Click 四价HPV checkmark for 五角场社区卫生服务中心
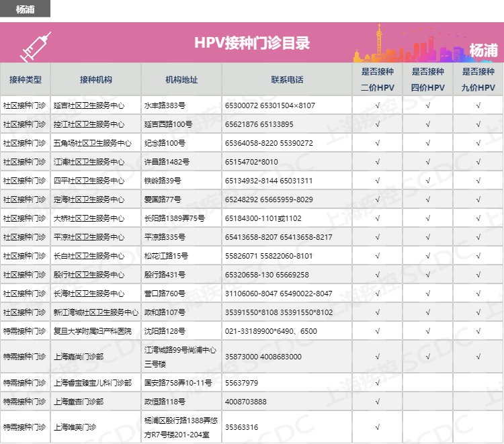Image resolution: width=504 pixels, height=444 pixels. (x=428, y=143)
